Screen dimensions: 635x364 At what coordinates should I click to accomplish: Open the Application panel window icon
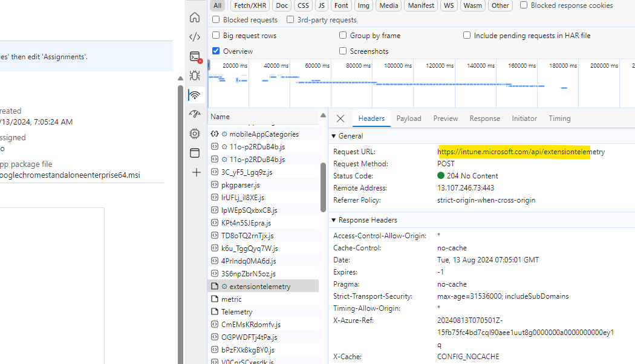(x=195, y=152)
